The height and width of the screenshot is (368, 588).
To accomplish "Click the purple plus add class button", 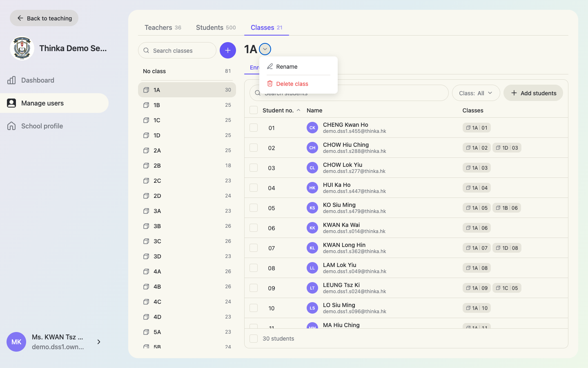I will [228, 50].
